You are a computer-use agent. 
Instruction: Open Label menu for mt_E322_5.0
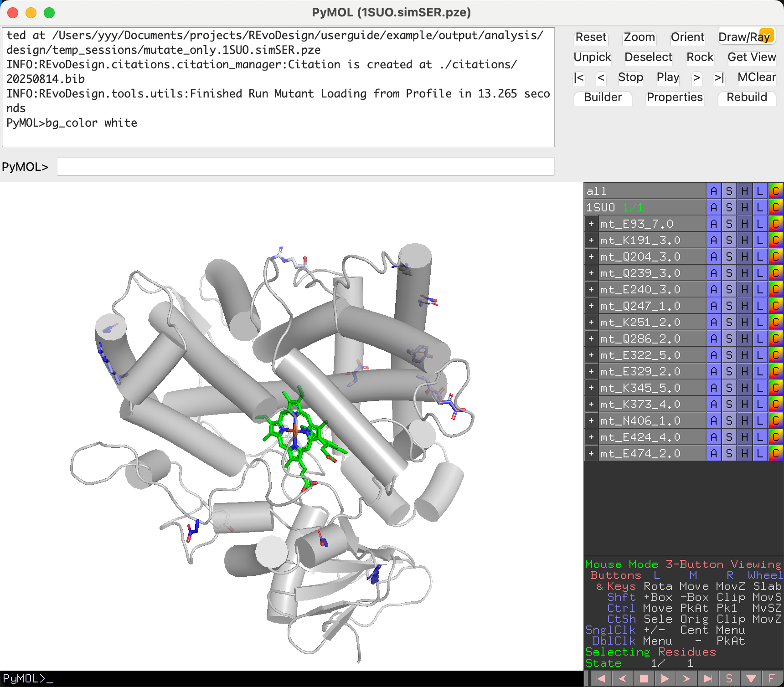tap(760, 355)
